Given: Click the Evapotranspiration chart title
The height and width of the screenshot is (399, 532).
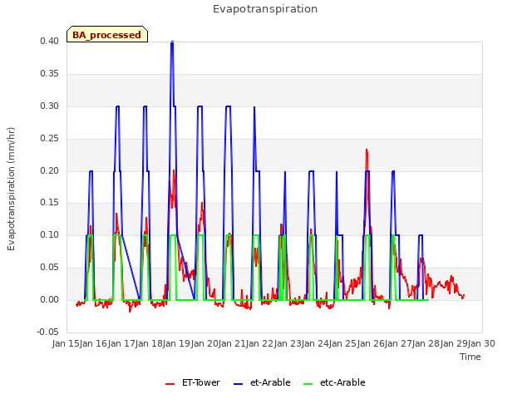Looking at the screenshot, I should pyautogui.click(x=265, y=9).
